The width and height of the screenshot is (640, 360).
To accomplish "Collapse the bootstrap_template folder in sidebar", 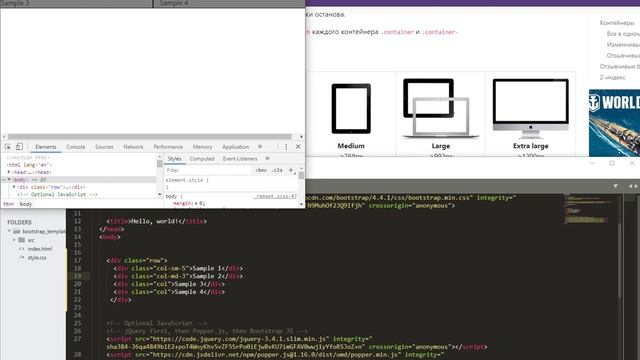I will [x=9, y=231].
